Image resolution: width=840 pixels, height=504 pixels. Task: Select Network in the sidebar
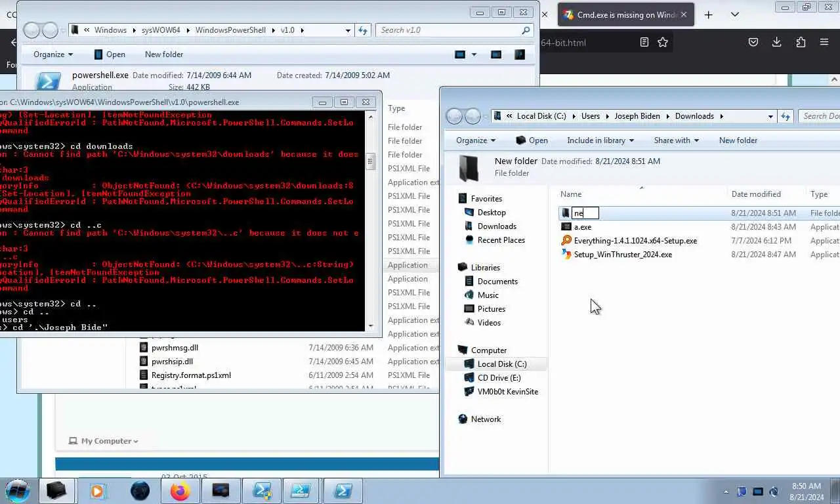pyautogui.click(x=486, y=419)
